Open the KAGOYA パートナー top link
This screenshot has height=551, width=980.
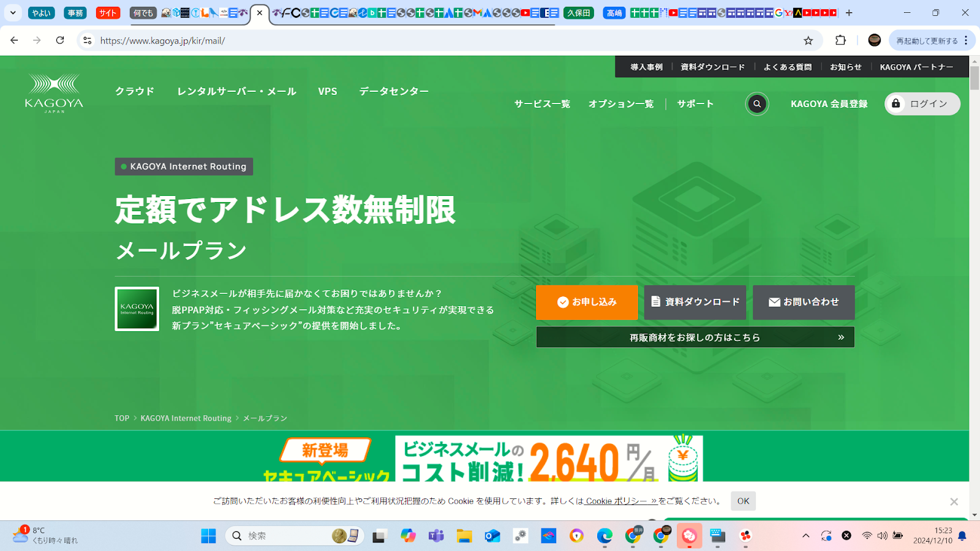coord(916,67)
